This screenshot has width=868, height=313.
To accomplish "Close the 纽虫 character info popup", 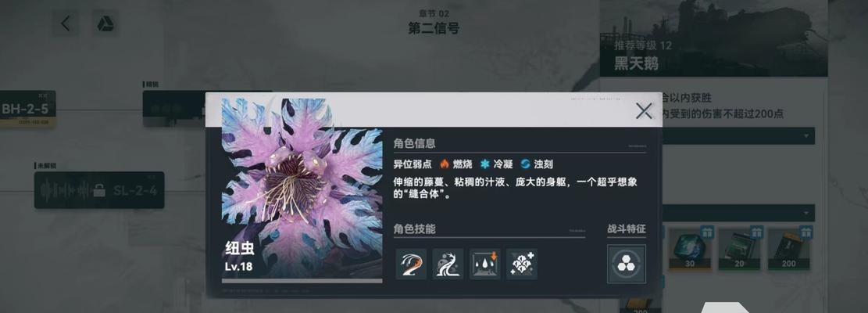I will coord(644,111).
